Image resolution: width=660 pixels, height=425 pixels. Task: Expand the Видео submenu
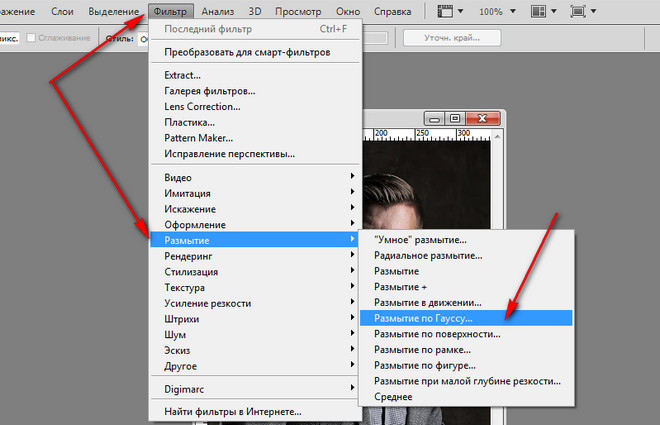(255, 178)
